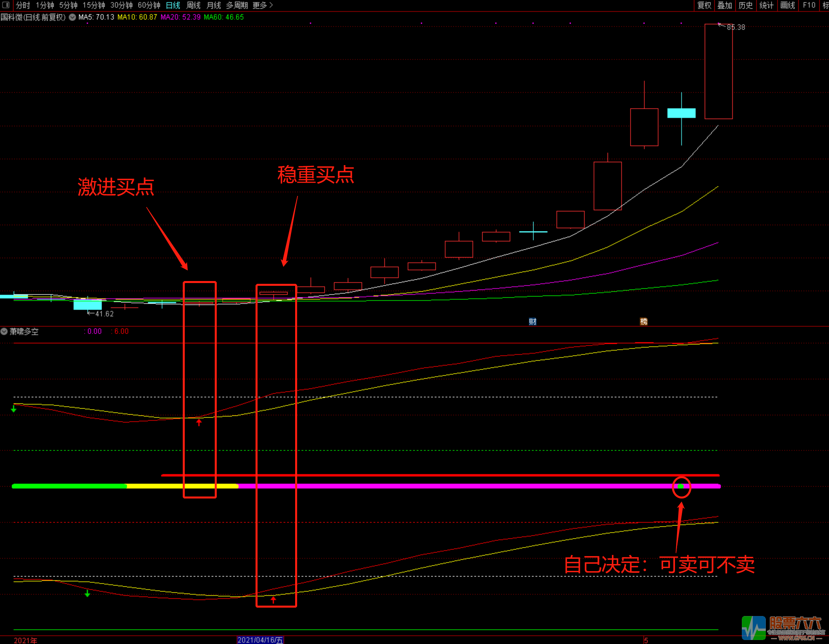The height and width of the screenshot is (644, 829).
Task: Expand the 国科微 main chart indicator dropdown
Action: (x=72, y=17)
